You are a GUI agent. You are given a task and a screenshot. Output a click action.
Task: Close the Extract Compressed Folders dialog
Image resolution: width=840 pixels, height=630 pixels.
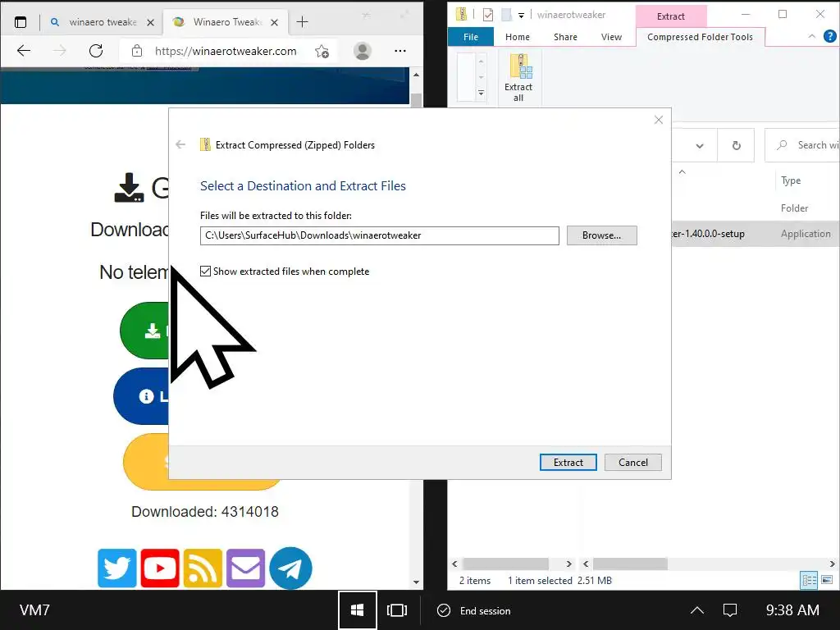[x=659, y=120]
